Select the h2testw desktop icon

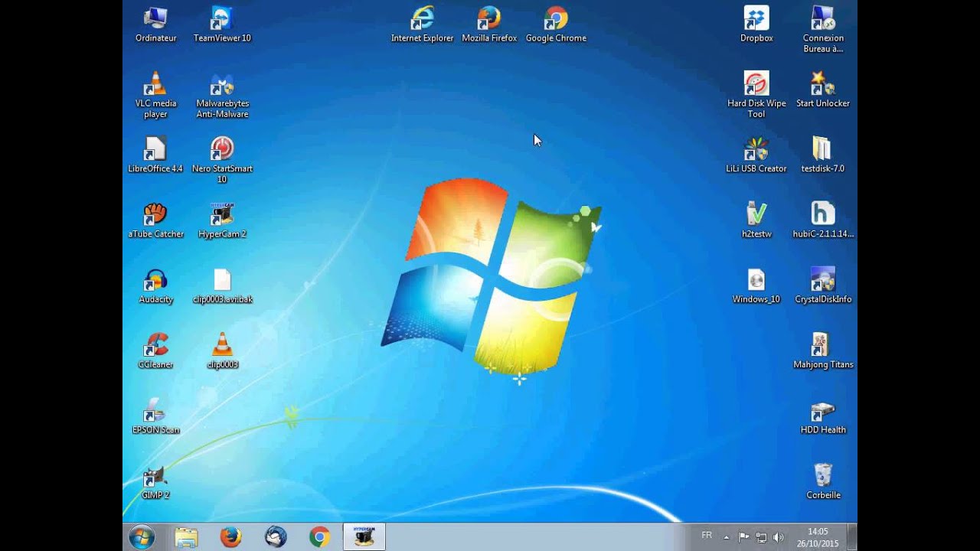pyautogui.click(x=756, y=220)
